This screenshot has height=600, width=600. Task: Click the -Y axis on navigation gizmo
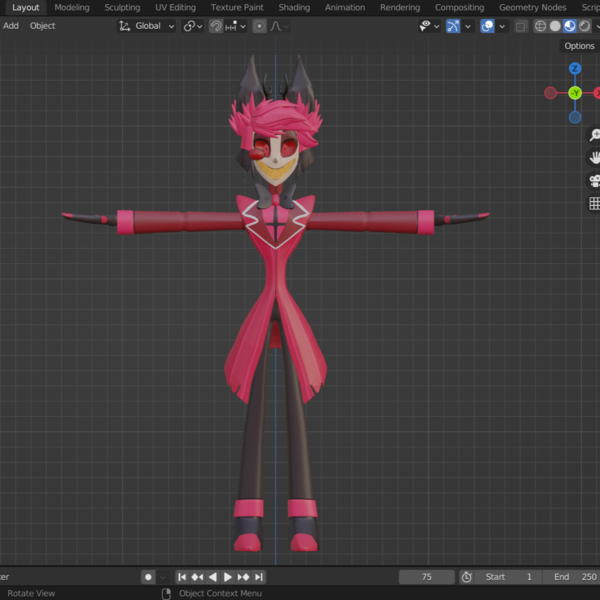pyautogui.click(x=575, y=93)
